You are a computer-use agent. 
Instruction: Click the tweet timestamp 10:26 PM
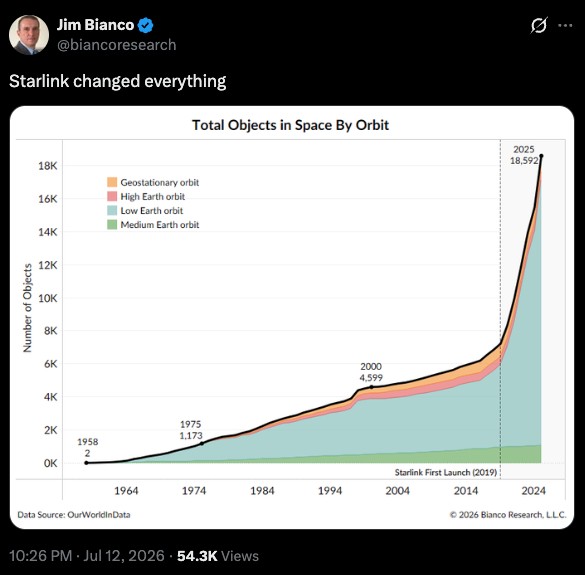point(40,556)
